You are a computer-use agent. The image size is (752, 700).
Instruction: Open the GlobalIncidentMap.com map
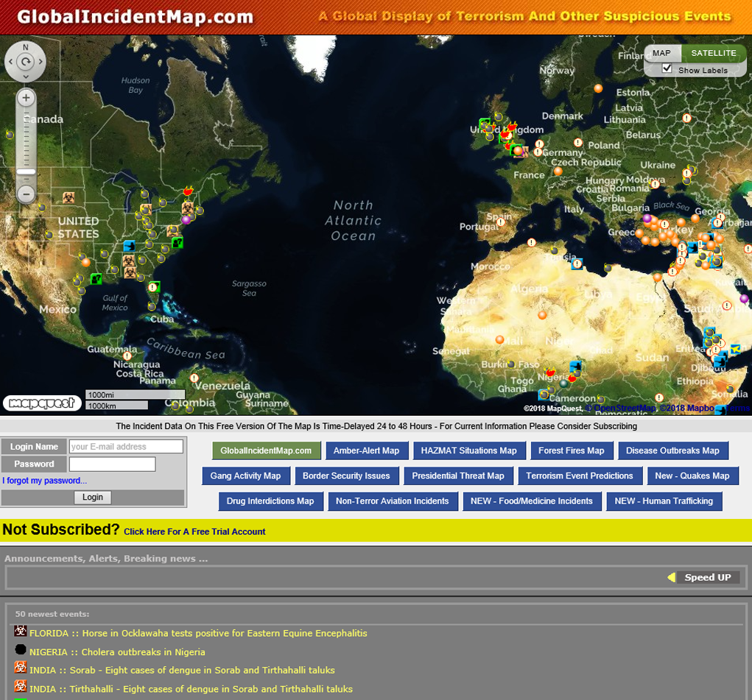click(266, 450)
